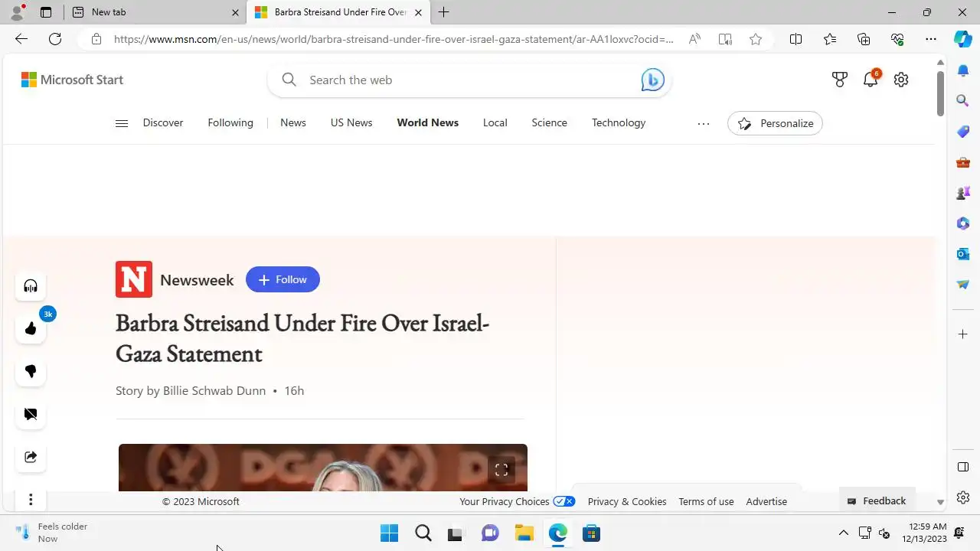
Task: Switch to the New tab tab
Action: 153,12
